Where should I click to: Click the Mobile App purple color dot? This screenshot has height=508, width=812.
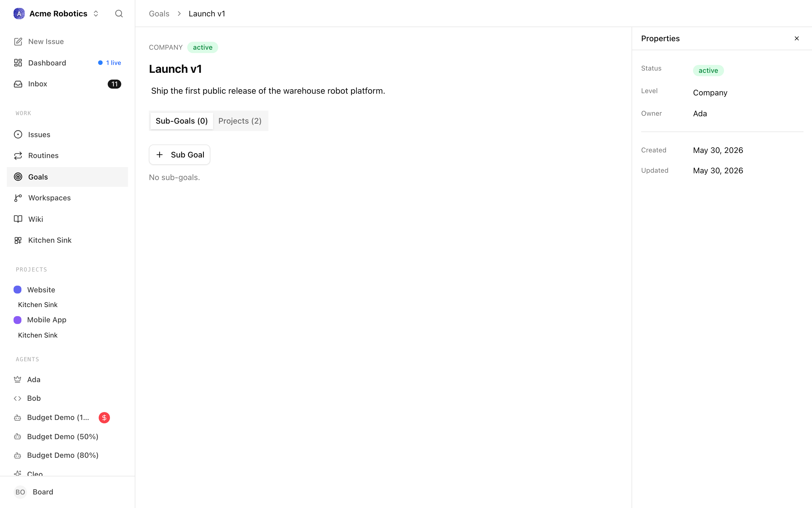tap(17, 320)
